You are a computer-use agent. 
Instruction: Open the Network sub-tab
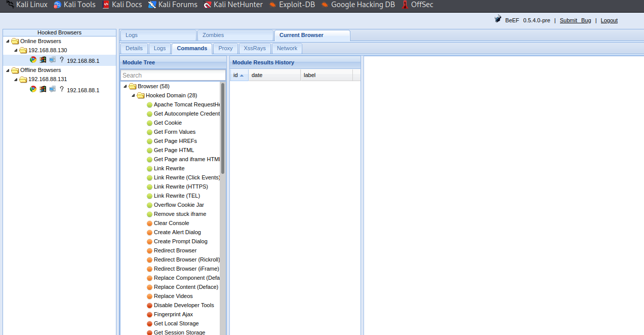287,48
